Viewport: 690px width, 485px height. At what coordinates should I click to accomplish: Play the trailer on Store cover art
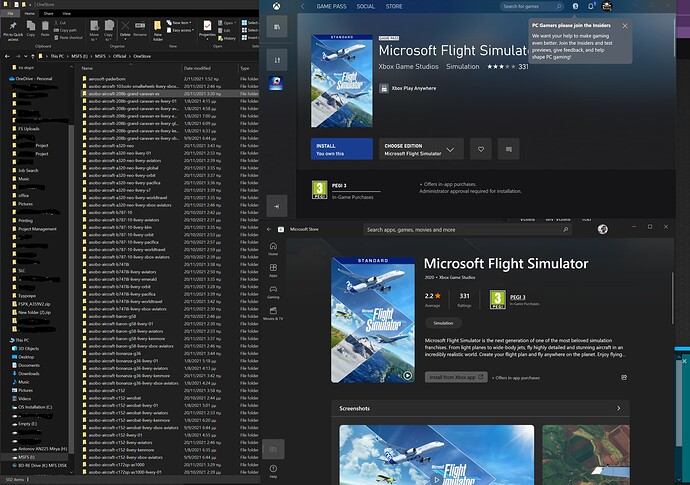407,375
